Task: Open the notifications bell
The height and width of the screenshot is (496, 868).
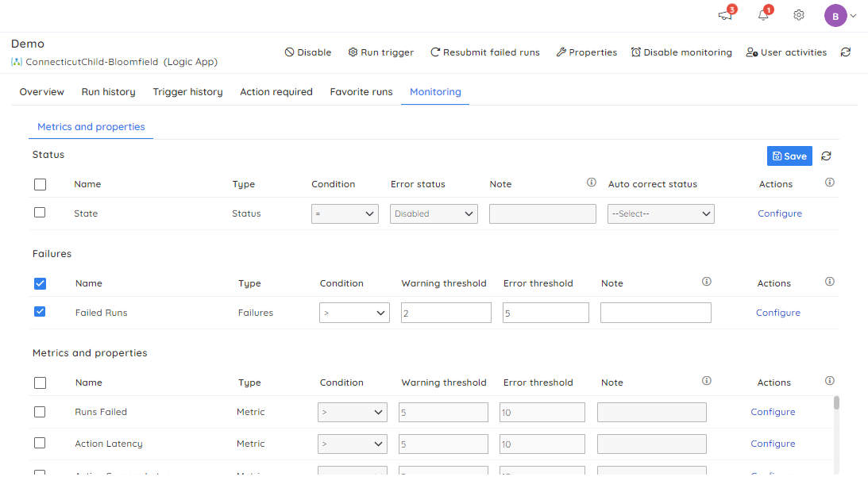Action: (762, 14)
